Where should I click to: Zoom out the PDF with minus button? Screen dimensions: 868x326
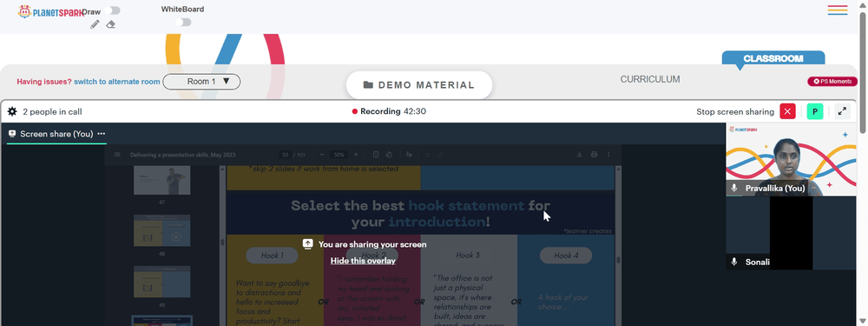click(322, 155)
